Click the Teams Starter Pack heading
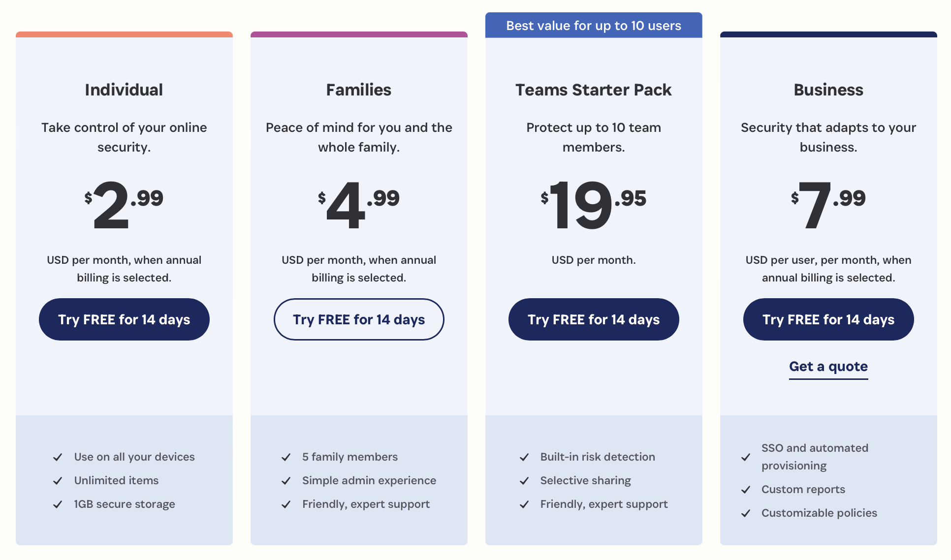The width and height of the screenshot is (951, 560). point(594,90)
